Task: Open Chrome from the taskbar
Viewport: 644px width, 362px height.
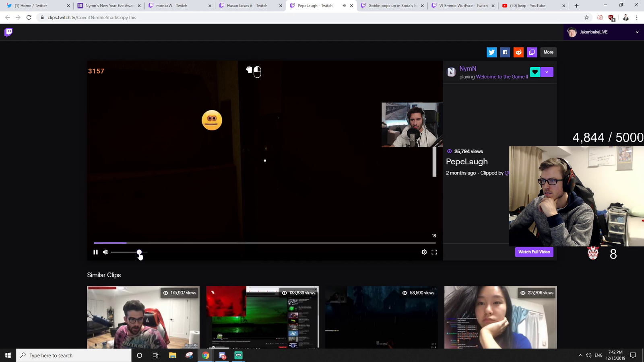Action: coord(206,355)
